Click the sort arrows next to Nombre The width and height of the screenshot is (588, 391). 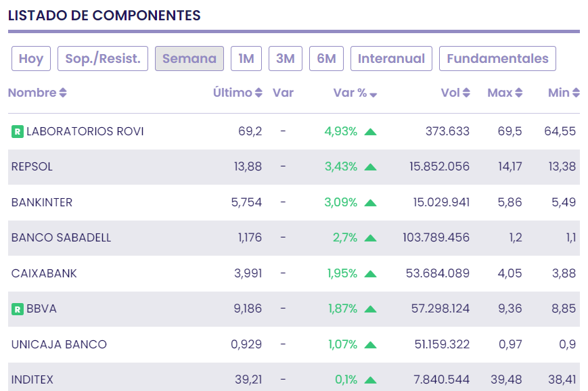click(63, 93)
